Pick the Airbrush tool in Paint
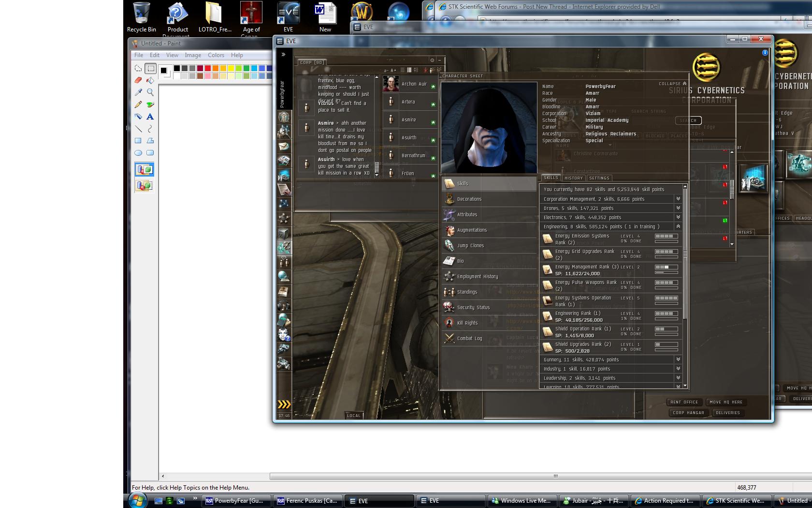The height and width of the screenshot is (508, 812). click(x=138, y=117)
